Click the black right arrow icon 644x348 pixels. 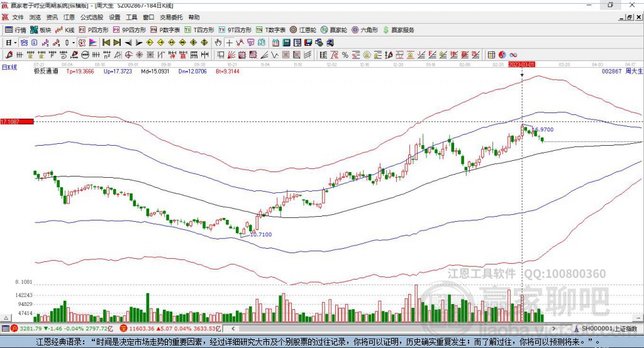coord(139,43)
